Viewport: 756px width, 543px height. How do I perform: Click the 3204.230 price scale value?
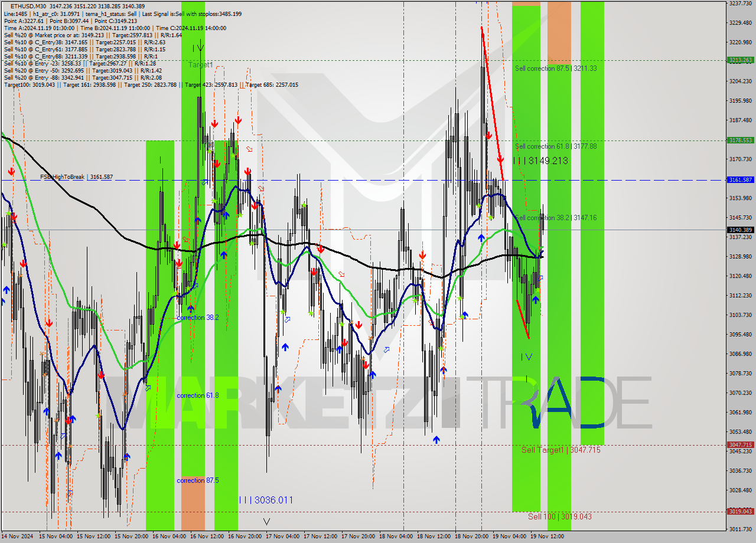pos(741,81)
